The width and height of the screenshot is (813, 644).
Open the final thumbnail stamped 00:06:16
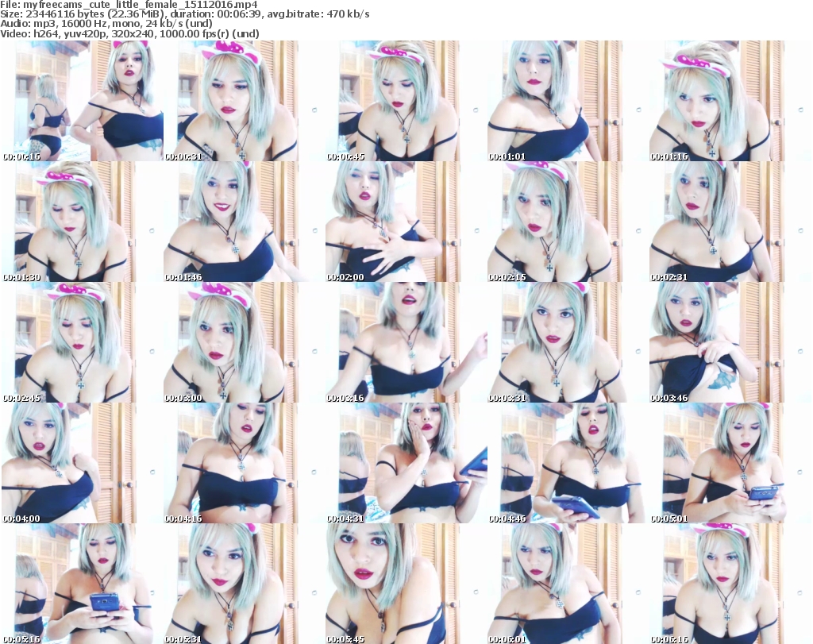click(x=730, y=584)
